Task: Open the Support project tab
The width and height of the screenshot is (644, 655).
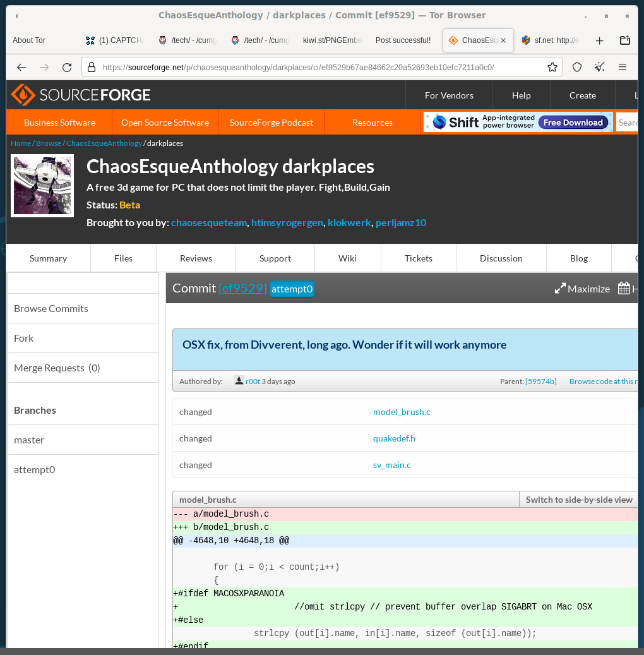Action: click(275, 258)
